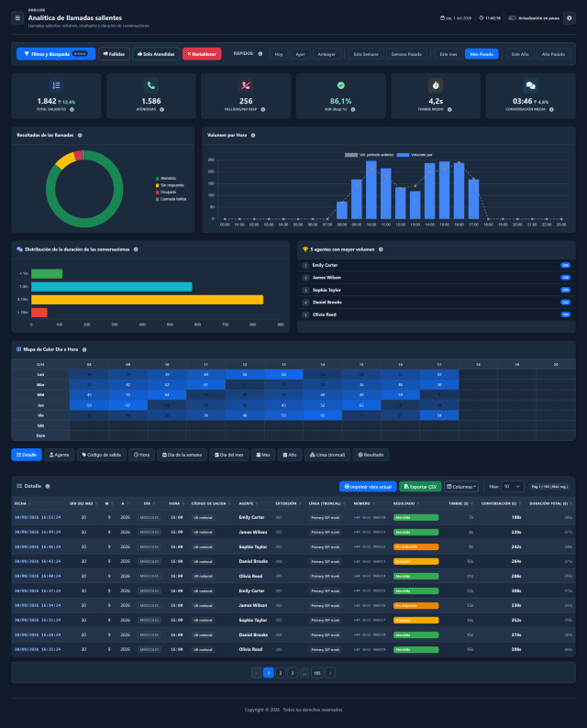Screen dimensions: 587x728
Task: Select the Mes Pasado range
Action: (x=482, y=54)
